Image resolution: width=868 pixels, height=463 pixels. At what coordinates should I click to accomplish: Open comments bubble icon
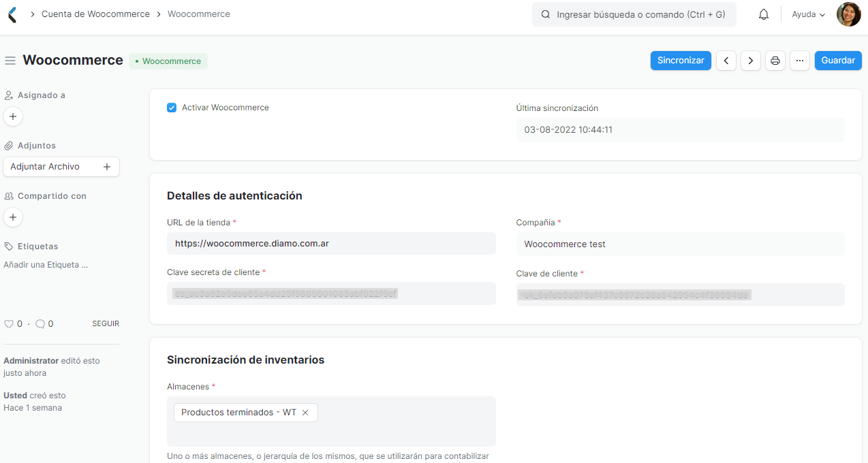tap(40, 324)
